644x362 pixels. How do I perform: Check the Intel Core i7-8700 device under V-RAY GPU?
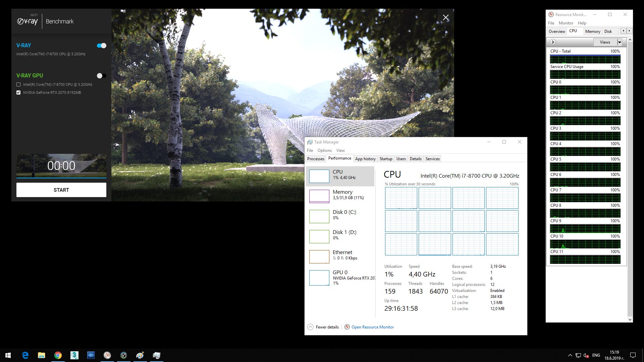point(18,84)
